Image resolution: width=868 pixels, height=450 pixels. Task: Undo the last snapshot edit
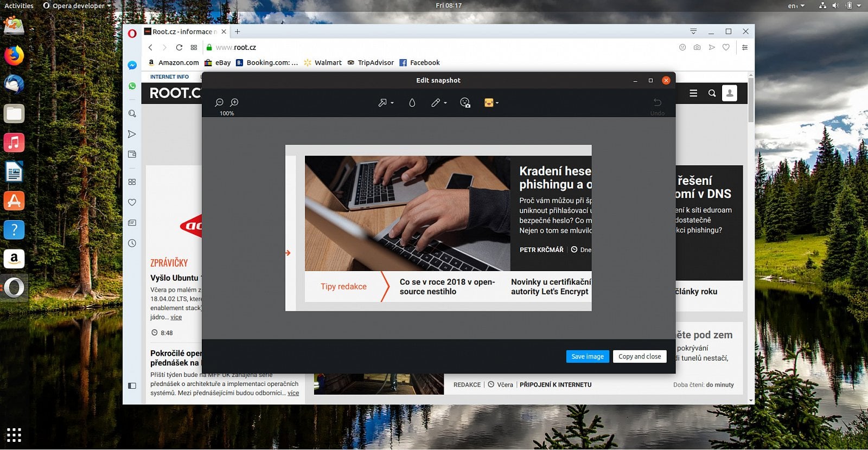tap(657, 106)
